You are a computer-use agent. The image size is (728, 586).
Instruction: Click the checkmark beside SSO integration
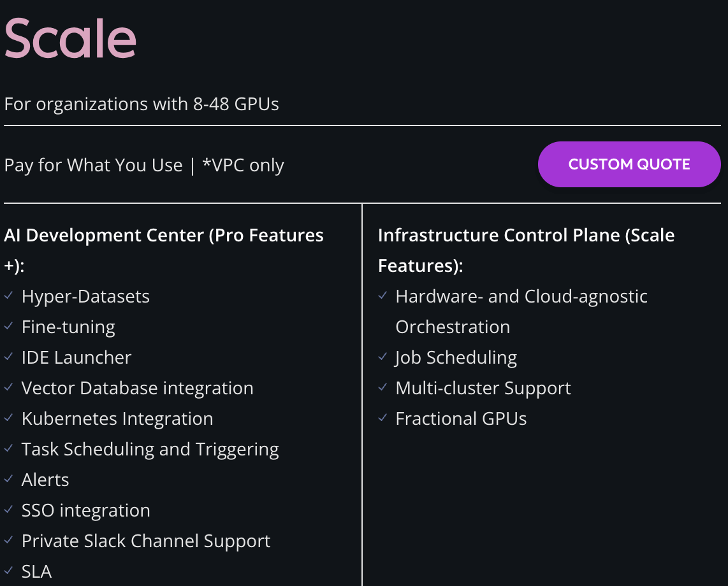tap(8, 510)
